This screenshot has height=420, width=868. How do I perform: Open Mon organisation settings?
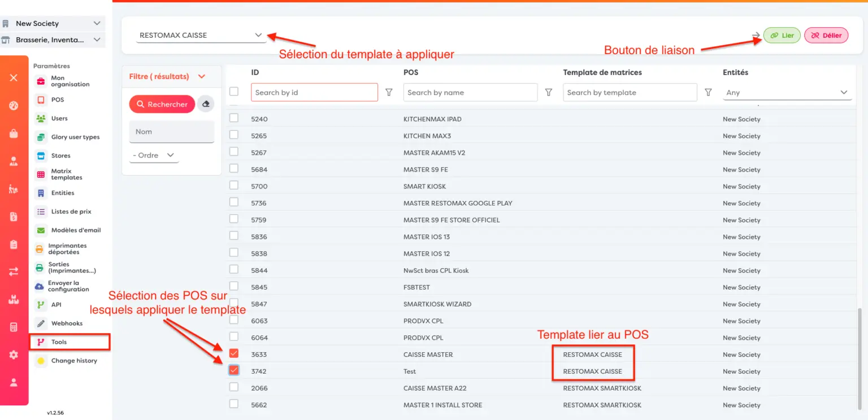(x=69, y=81)
